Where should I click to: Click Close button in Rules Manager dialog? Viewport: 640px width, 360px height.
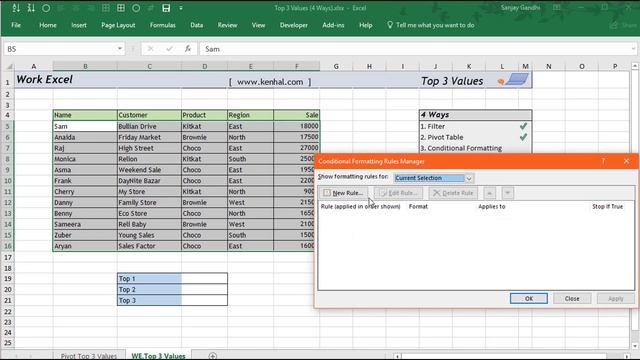coord(572,298)
